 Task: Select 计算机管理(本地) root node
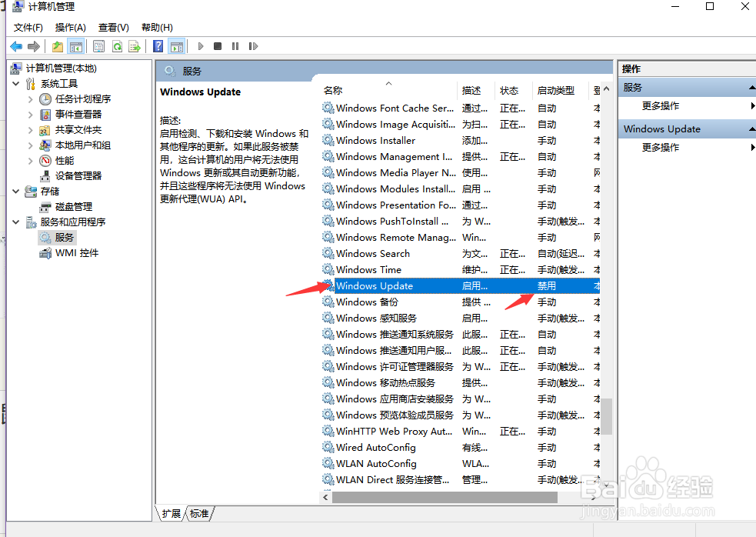[x=62, y=68]
